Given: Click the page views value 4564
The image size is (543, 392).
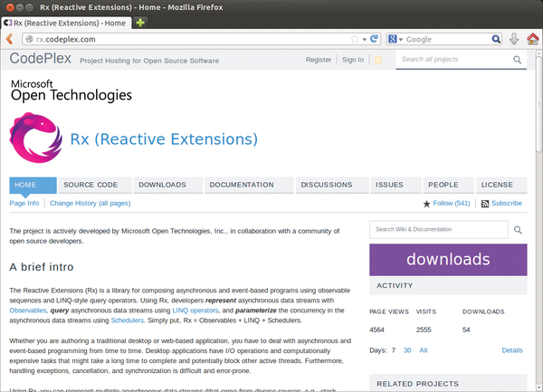Looking at the screenshot, I should [376, 330].
